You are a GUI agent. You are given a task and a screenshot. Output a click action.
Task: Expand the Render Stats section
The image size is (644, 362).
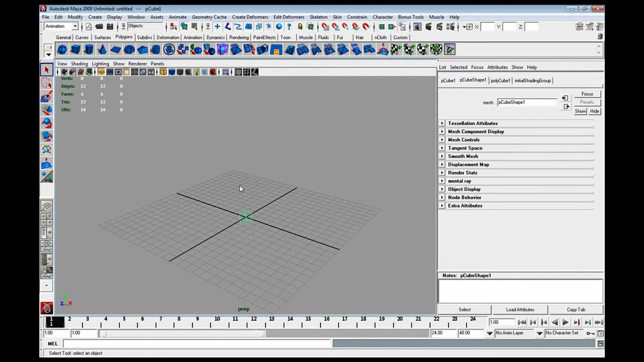[x=442, y=173]
